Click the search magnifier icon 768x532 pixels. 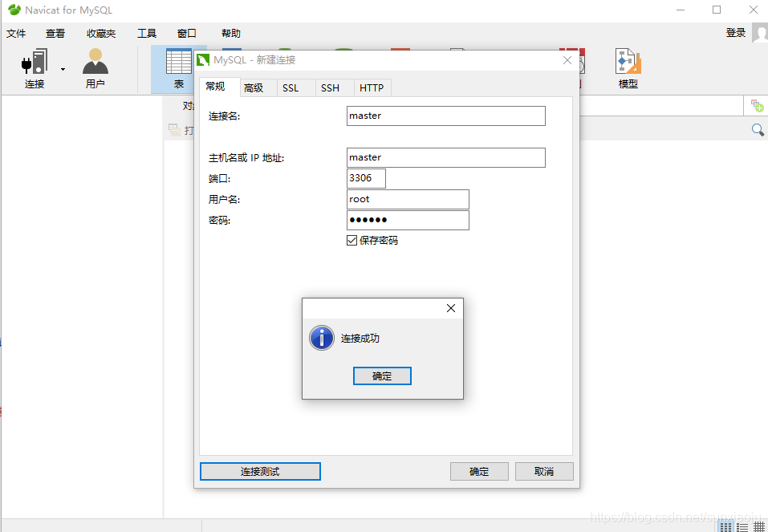coord(758,130)
